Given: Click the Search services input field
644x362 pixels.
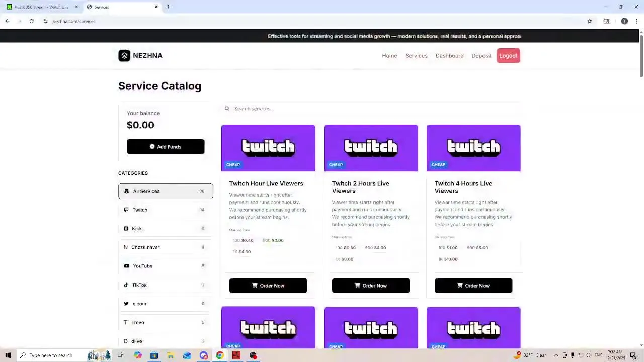Looking at the screenshot, I should pos(371,109).
